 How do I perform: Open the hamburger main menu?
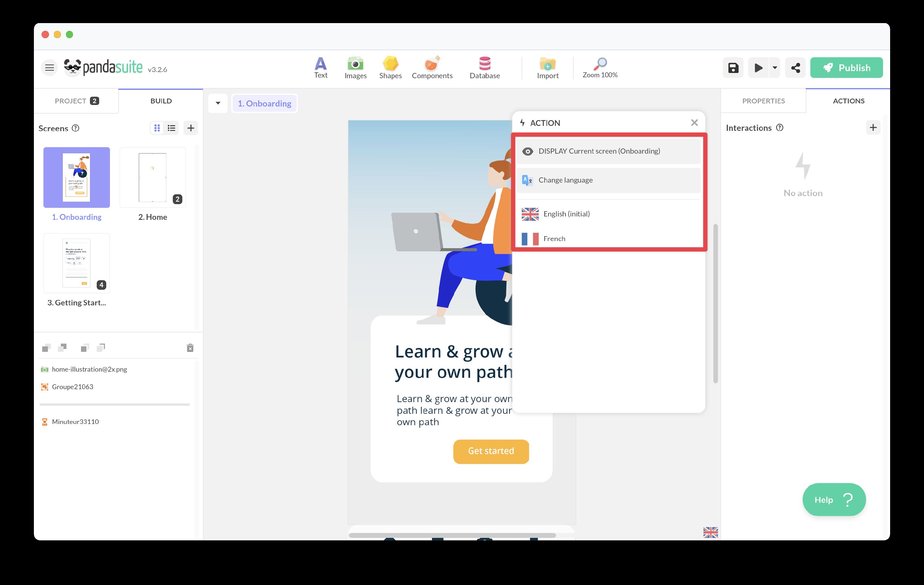click(x=50, y=68)
